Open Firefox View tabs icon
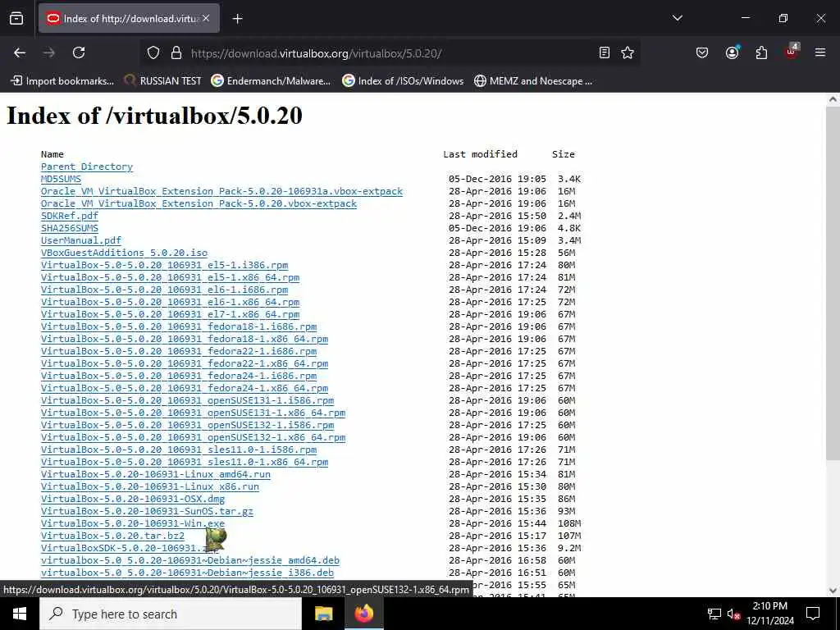The height and width of the screenshot is (630, 840). click(16, 18)
